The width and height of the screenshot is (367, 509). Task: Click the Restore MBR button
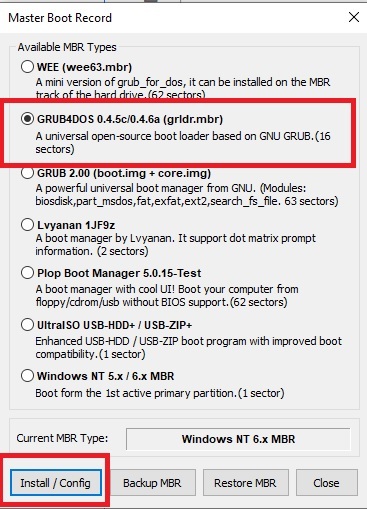coord(245,483)
